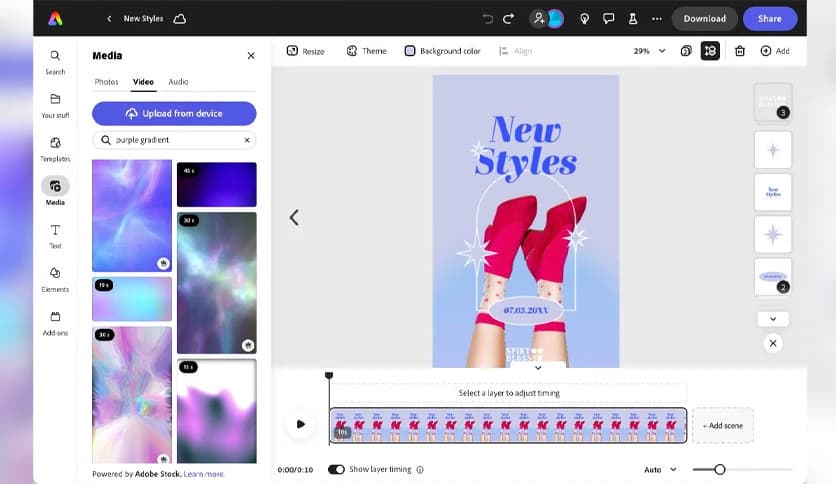Delete with the trash can icon

click(x=739, y=51)
